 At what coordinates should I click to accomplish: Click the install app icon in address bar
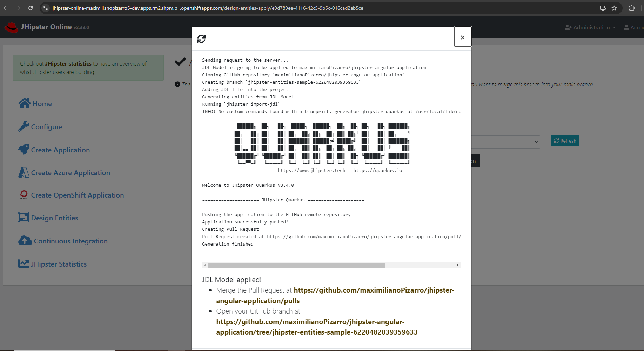(603, 8)
